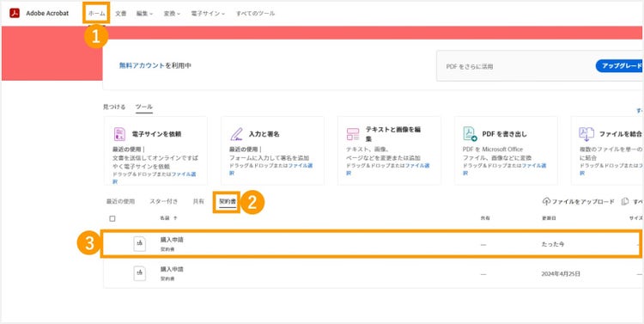Open the 電子サインを依頼 card title
This screenshot has width=644, height=324.
(x=156, y=134)
